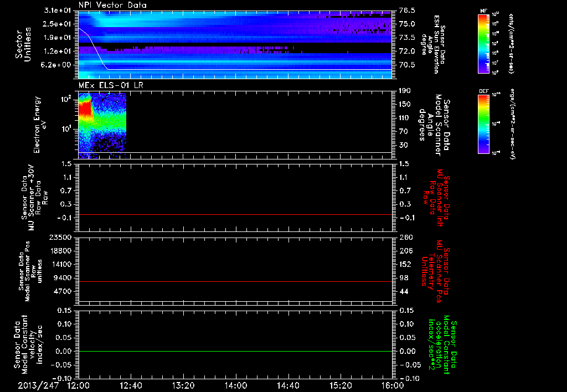This screenshot has height=392, width=567.
Task: Click the red high-flux region in ELS spectrogram
Action: click(85, 110)
